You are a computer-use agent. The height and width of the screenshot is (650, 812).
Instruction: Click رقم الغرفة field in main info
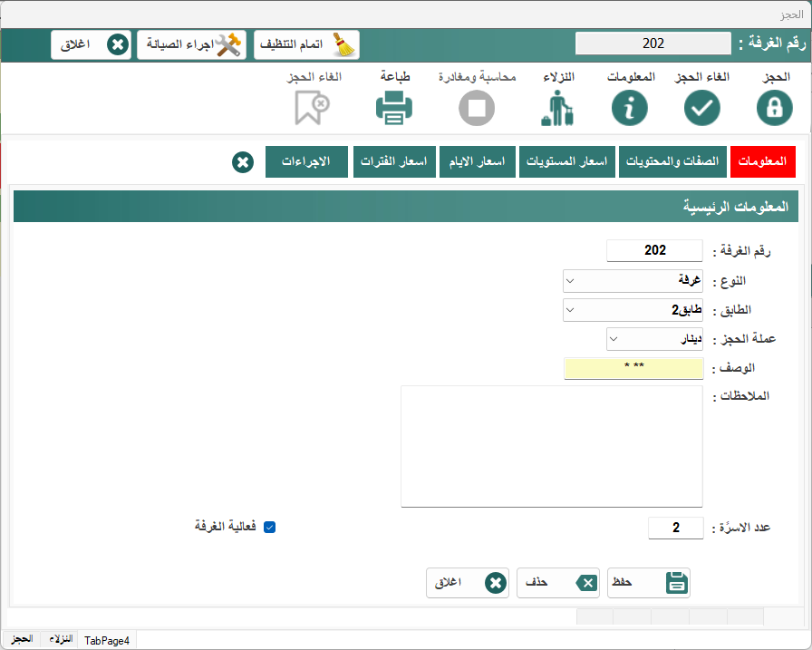[x=654, y=250]
